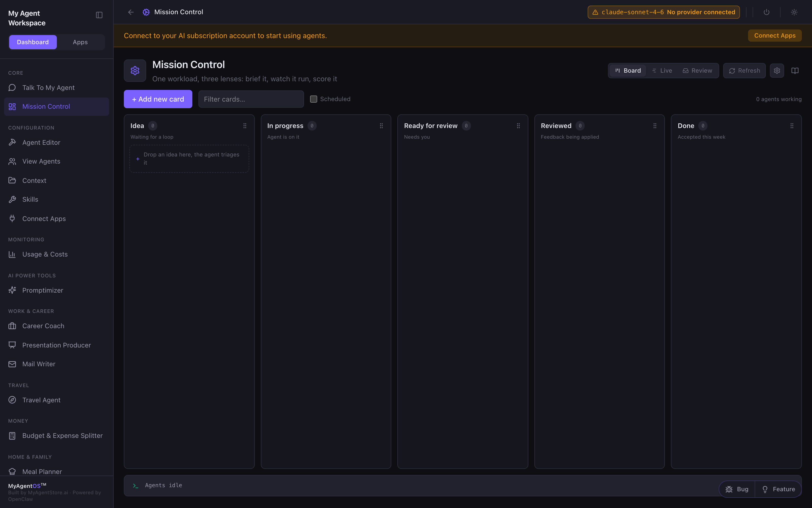Open board settings gear next to Refresh

tap(777, 71)
